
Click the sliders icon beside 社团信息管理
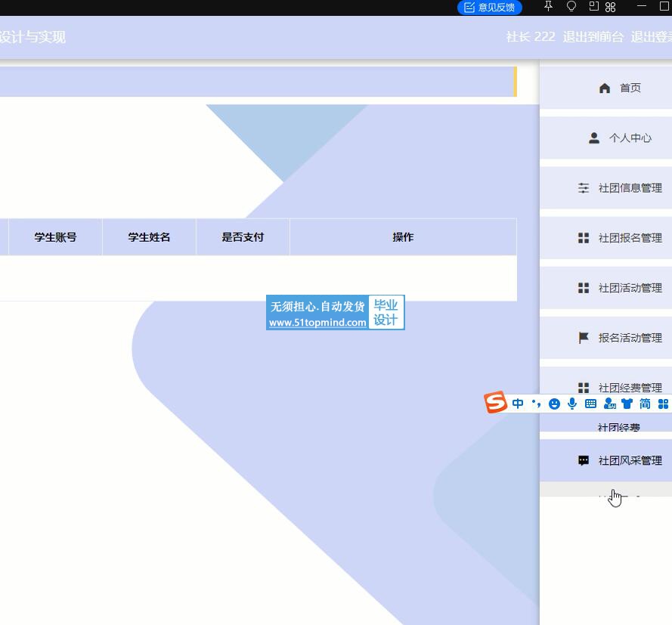[584, 188]
